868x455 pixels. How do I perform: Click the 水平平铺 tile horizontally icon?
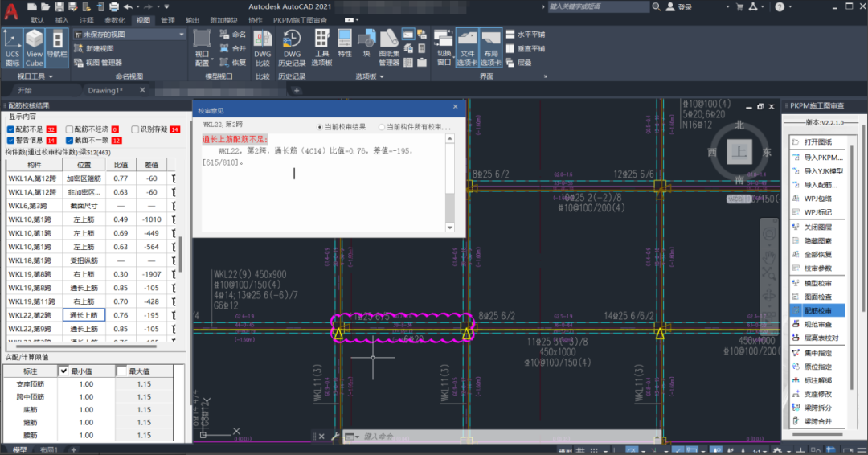tap(510, 35)
